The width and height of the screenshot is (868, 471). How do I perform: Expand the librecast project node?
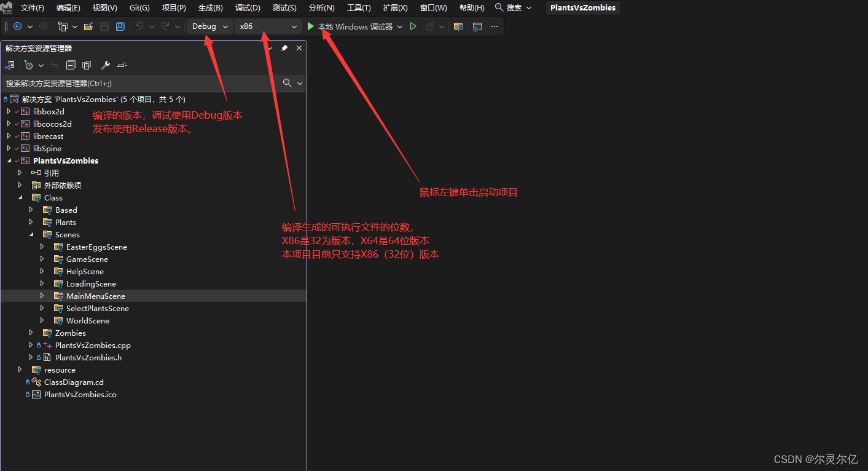9,136
